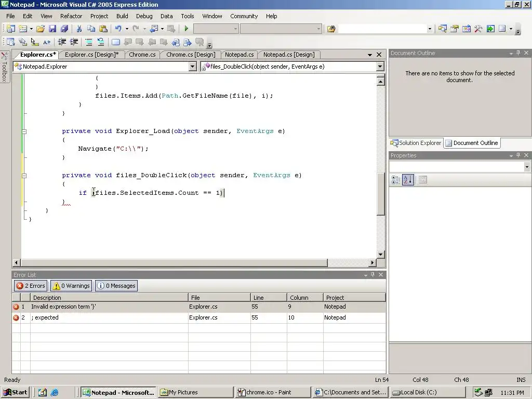Click the Paste clipboard icon

[x=103, y=29]
